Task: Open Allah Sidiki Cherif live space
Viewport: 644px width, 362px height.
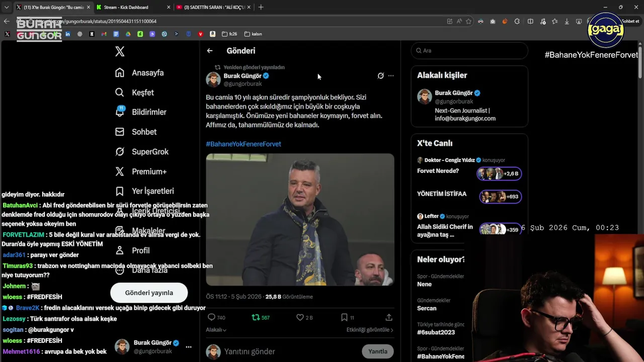Action: tap(469, 226)
